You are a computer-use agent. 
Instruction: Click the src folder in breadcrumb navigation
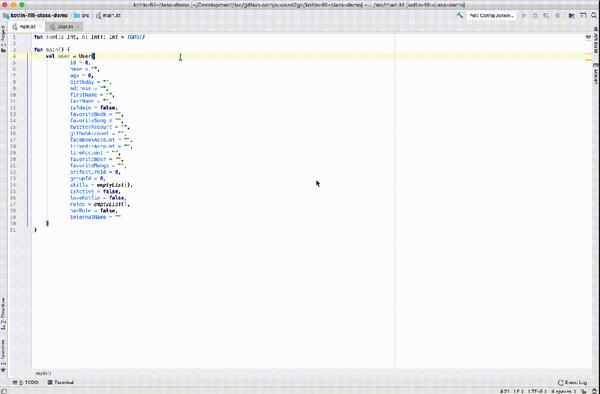pos(82,15)
